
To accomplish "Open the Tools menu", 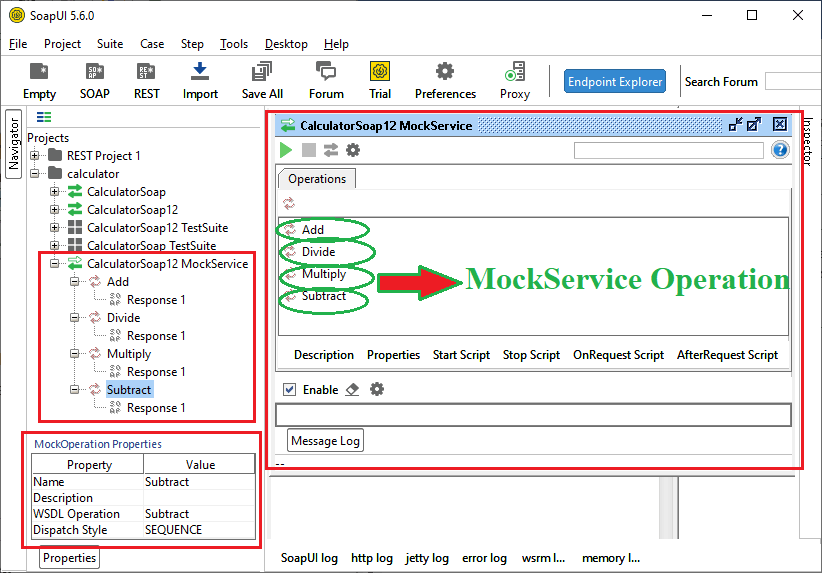I will click(234, 44).
